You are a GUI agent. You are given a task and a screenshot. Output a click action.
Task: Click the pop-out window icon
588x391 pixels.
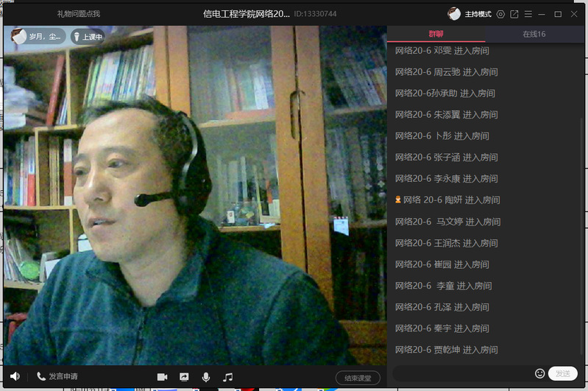pyautogui.click(x=514, y=14)
